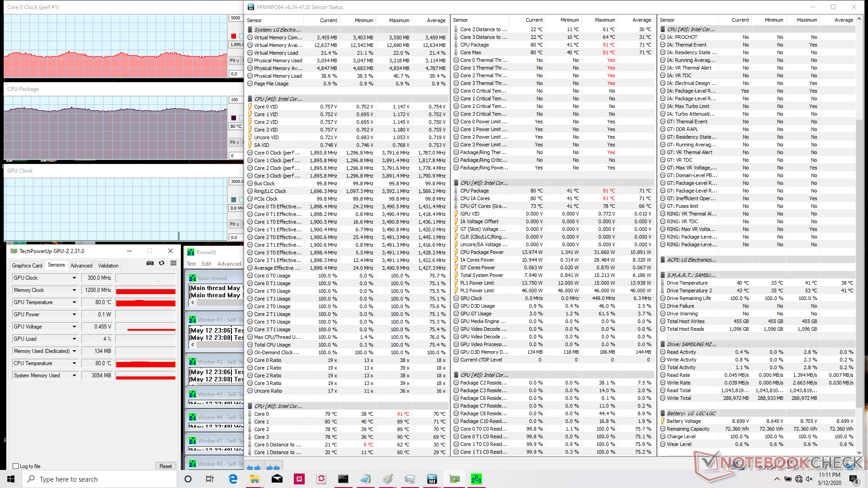Enable the Log to file checkbox

tap(16, 466)
